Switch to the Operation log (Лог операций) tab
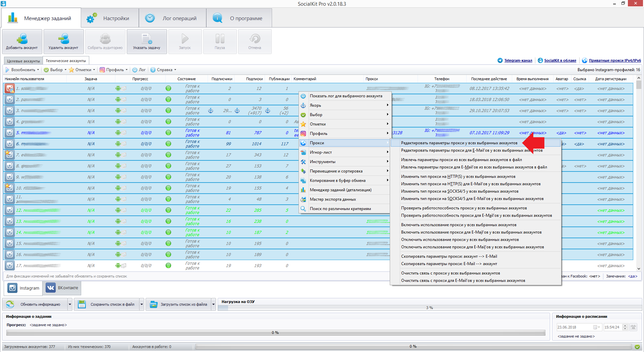Image resolution: width=644 pixels, height=352 pixels. pyautogui.click(x=173, y=18)
